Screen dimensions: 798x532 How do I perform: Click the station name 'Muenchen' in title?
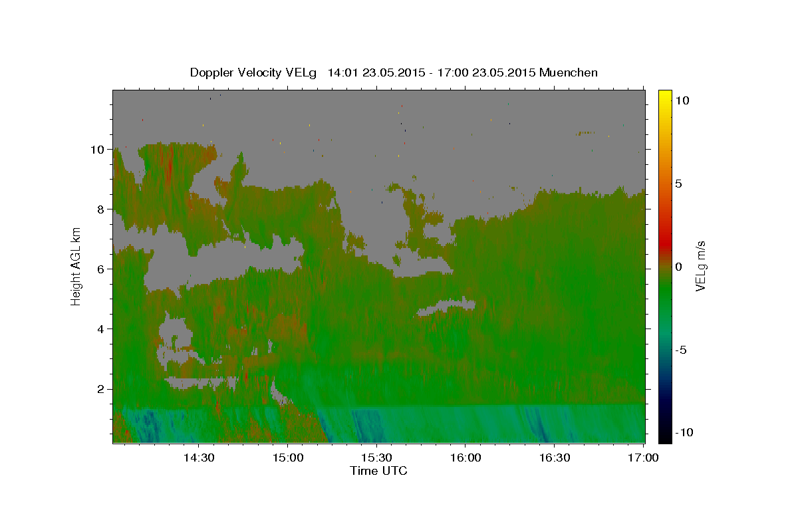click(569, 72)
